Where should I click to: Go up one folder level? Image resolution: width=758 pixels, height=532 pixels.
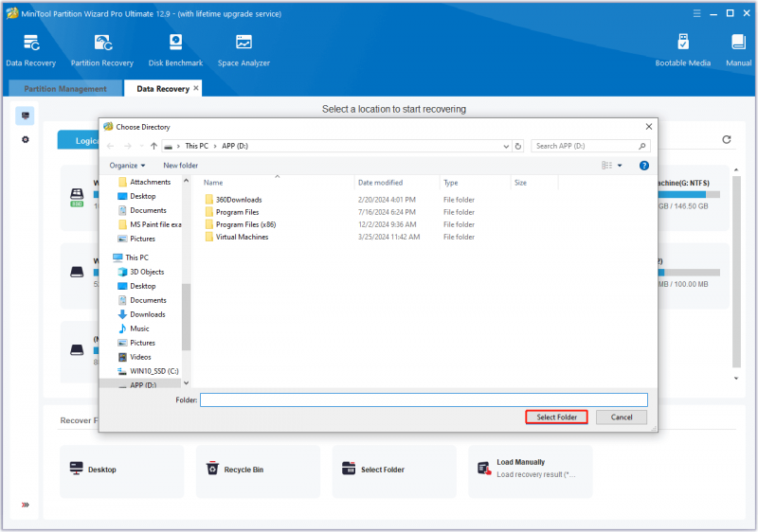tap(153, 146)
